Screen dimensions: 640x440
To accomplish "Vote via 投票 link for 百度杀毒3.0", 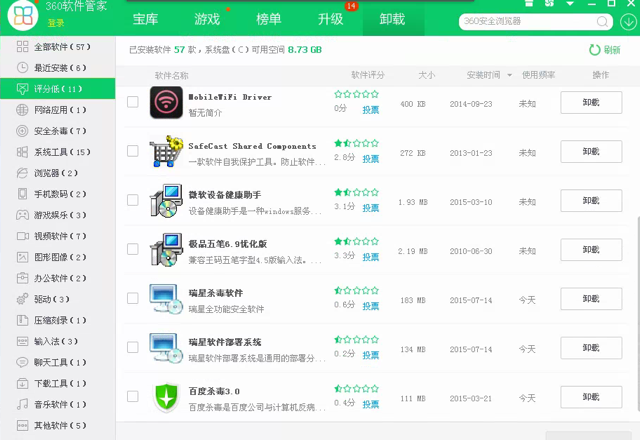I will (x=371, y=404).
